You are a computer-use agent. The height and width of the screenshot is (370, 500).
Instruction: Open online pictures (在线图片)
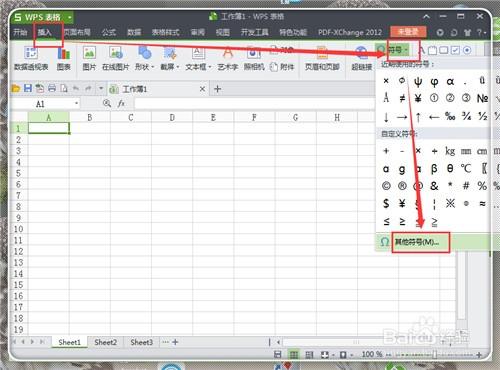pos(115,59)
